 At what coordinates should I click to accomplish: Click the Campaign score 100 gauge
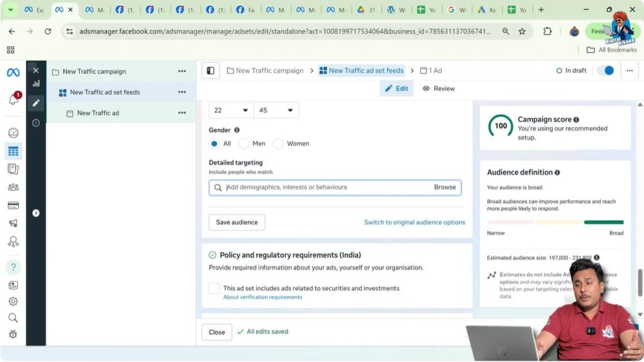501,126
